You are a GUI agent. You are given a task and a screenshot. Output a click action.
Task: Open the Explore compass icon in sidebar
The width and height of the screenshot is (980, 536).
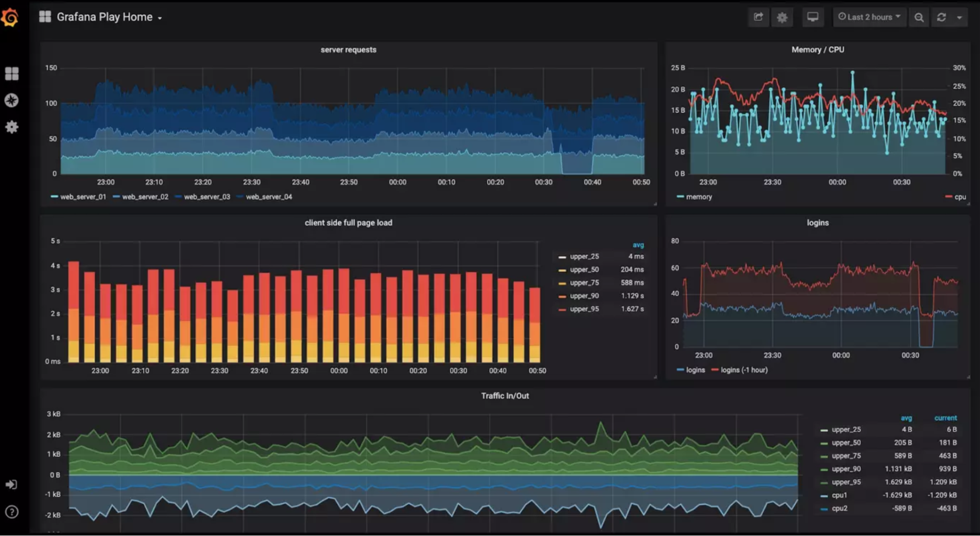12,100
